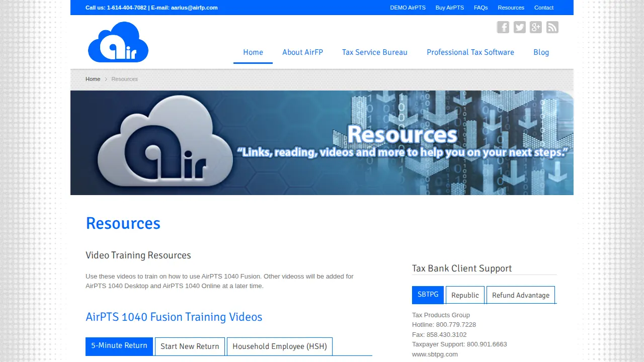Select the Home menu item

point(253,52)
